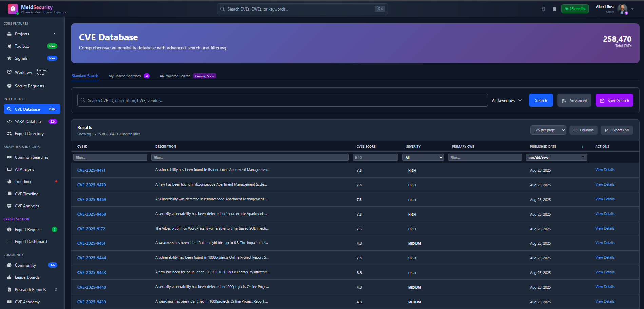Image resolution: width=644 pixels, height=309 pixels.
Task: Sort by Published Date arrow
Action: click(x=582, y=147)
